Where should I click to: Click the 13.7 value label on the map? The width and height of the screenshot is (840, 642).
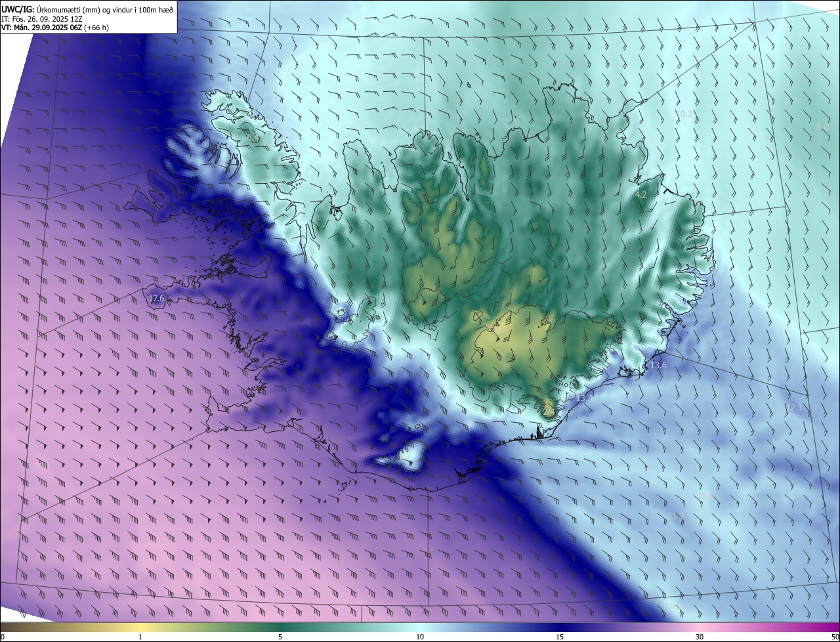584,398
